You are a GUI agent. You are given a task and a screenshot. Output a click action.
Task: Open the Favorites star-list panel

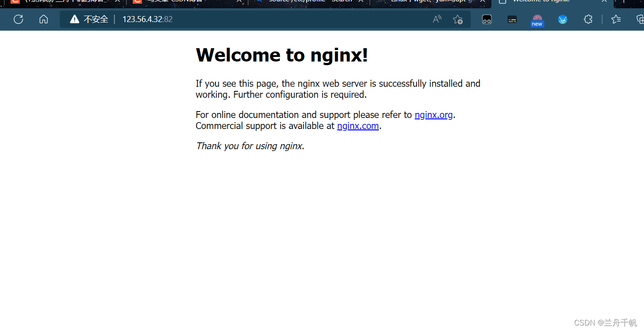[x=616, y=19]
